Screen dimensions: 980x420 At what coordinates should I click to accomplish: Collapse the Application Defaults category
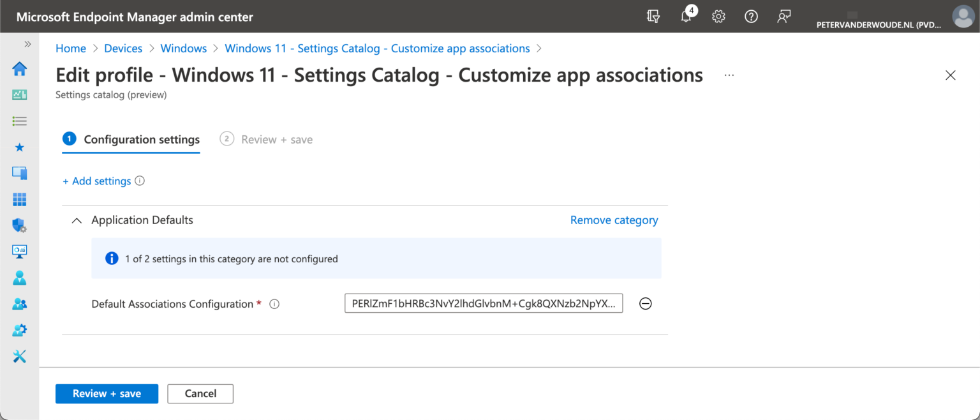(x=77, y=220)
